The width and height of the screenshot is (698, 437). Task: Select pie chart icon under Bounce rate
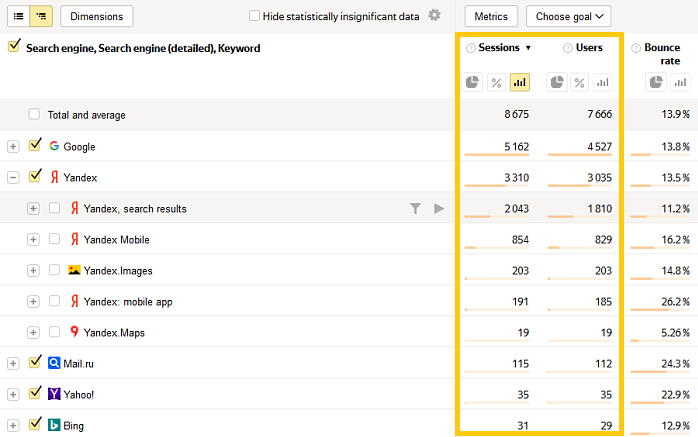pos(656,83)
